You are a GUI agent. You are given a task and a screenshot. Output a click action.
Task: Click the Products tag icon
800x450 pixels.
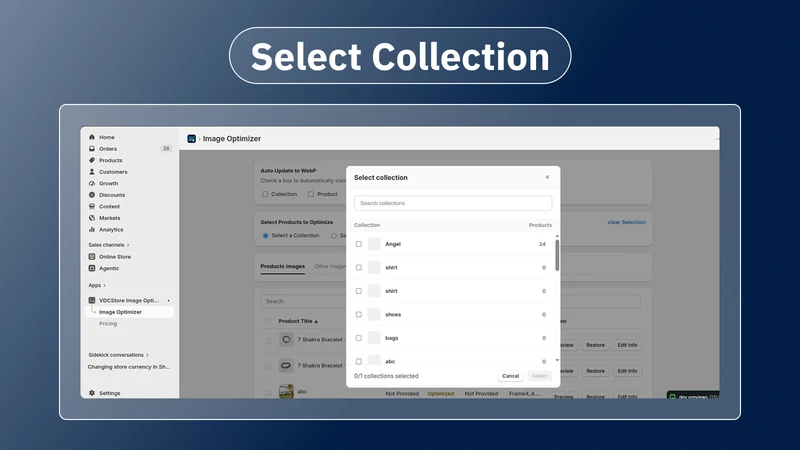coord(92,160)
